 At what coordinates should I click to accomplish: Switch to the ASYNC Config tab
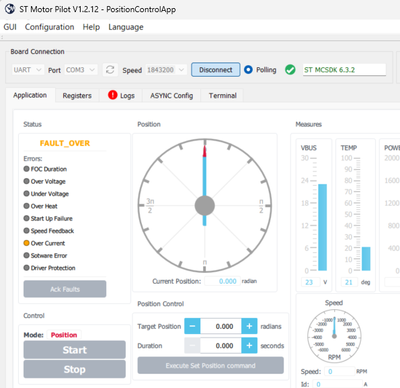coord(171,96)
